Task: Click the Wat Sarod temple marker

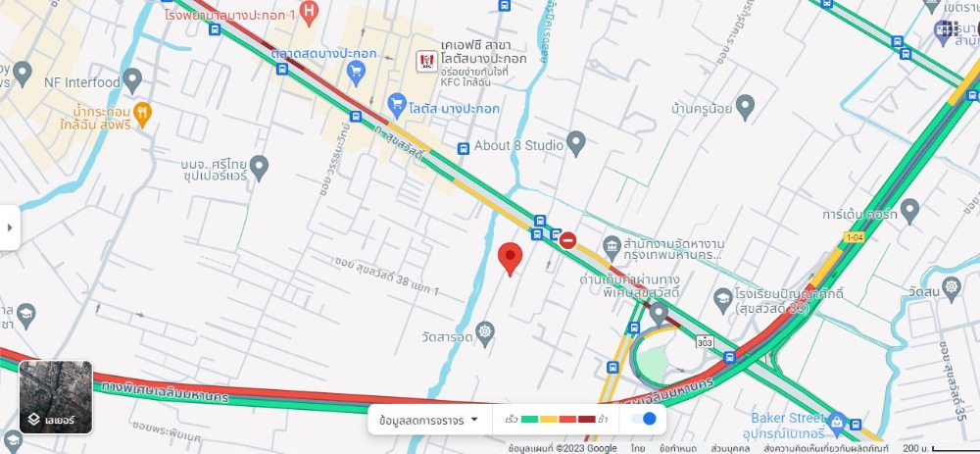Action: [x=485, y=334]
